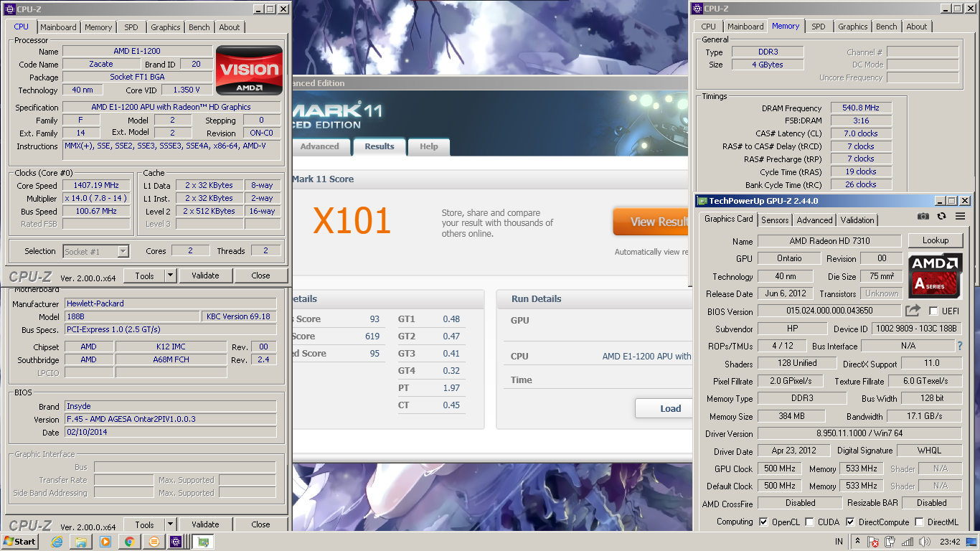Click the AMD Radeon HD 7310 name field
980x551 pixels.
pos(829,241)
